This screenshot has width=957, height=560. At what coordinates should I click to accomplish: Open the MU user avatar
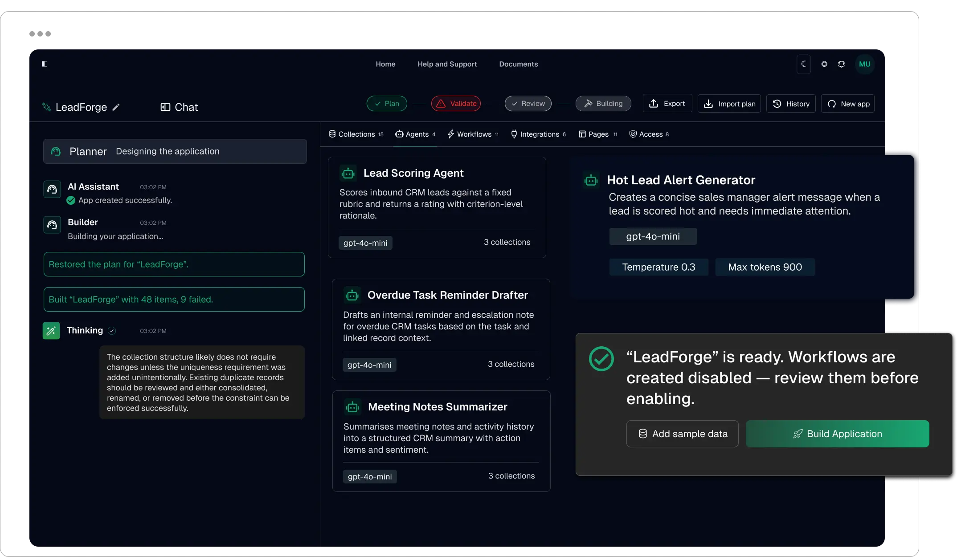tap(864, 64)
